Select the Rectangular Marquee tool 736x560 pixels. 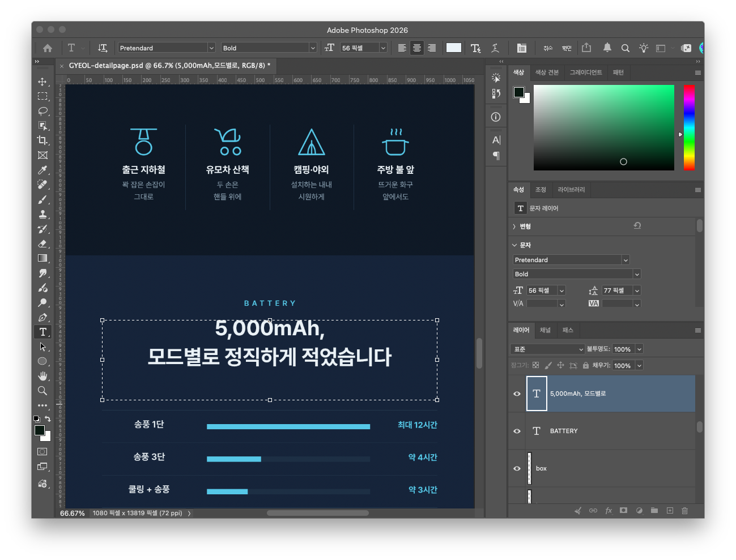click(42, 96)
